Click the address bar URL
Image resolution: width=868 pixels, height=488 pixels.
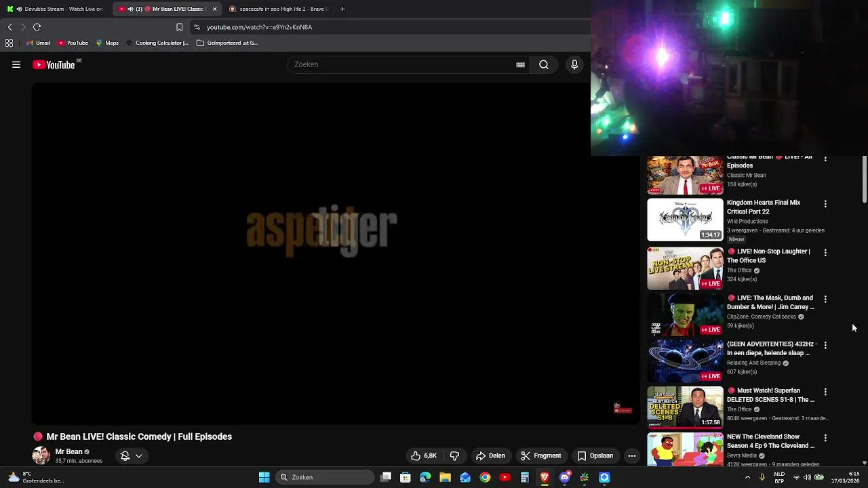click(259, 27)
